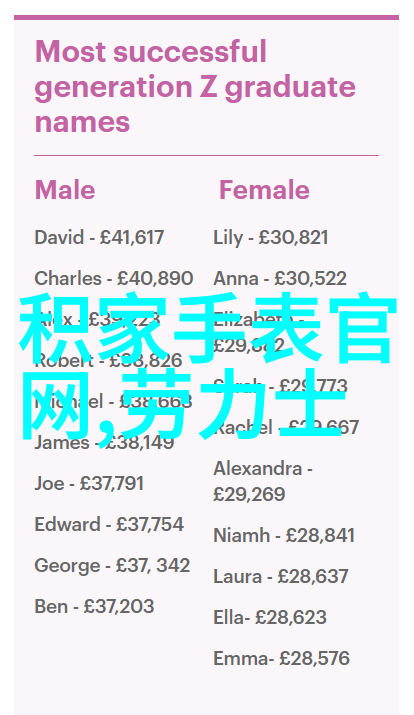The width and height of the screenshot is (414, 715).
Task: Select the Male column header
Action: point(65,190)
